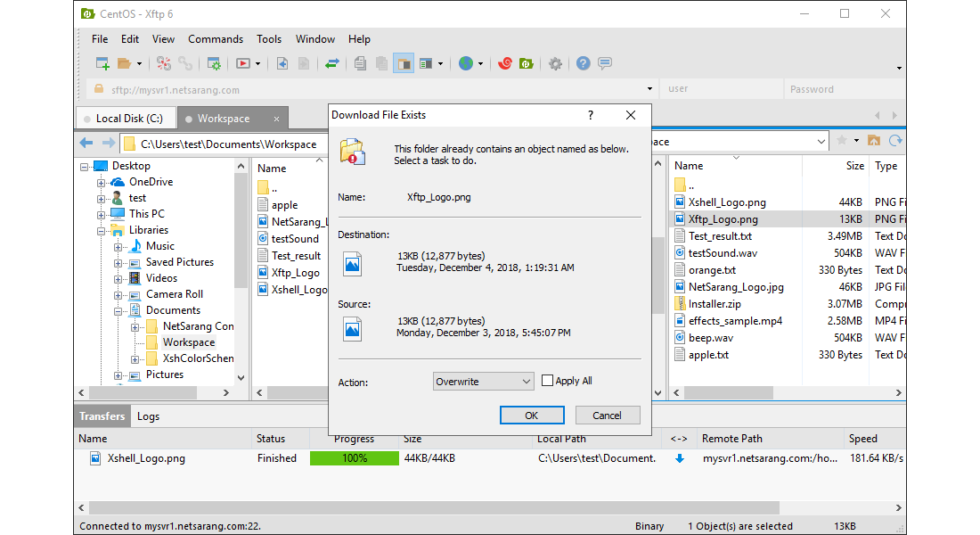980x535 pixels.
Task: Close the Download File Exists dialog
Action: pyautogui.click(x=631, y=115)
